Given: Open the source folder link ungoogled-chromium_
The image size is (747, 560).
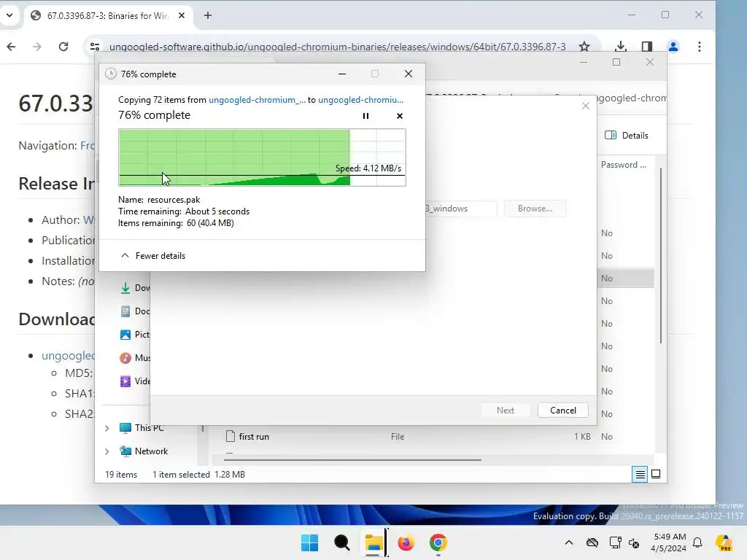Looking at the screenshot, I should coord(257,99).
